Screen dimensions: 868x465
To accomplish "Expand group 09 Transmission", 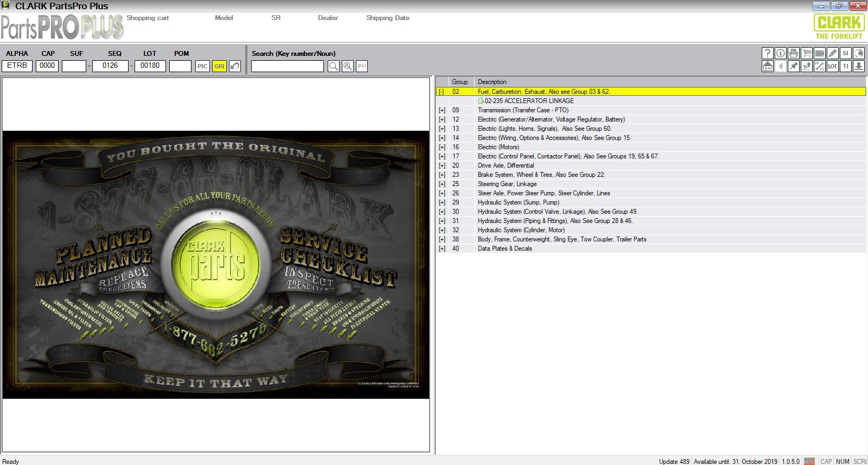I will 442,110.
